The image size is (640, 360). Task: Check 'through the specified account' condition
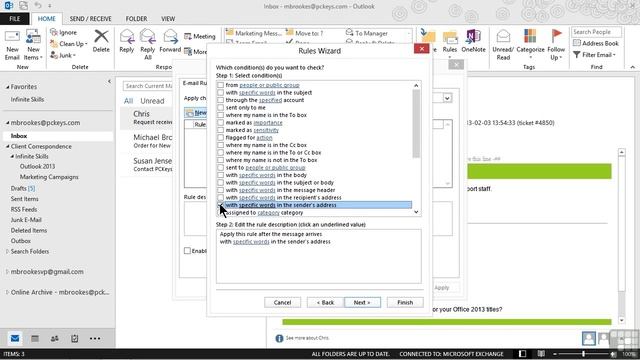coord(220,100)
